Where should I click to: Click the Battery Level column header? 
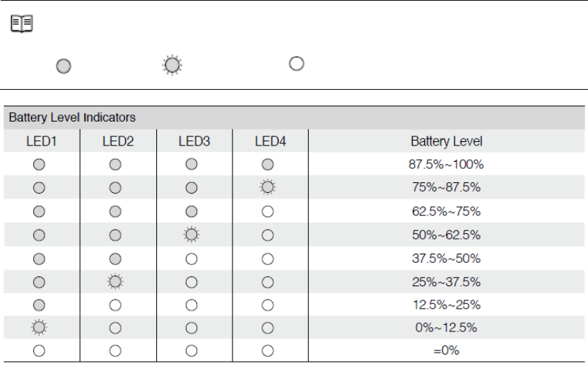(x=446, y=141)
